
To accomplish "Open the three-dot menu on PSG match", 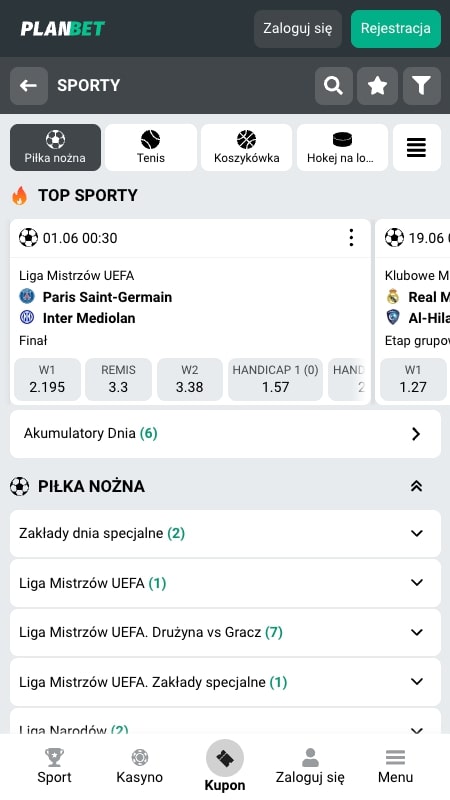I will 351,238.
